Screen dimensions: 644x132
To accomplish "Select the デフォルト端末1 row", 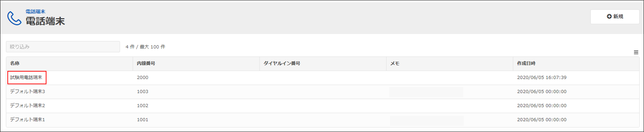I will pos(323,120).
